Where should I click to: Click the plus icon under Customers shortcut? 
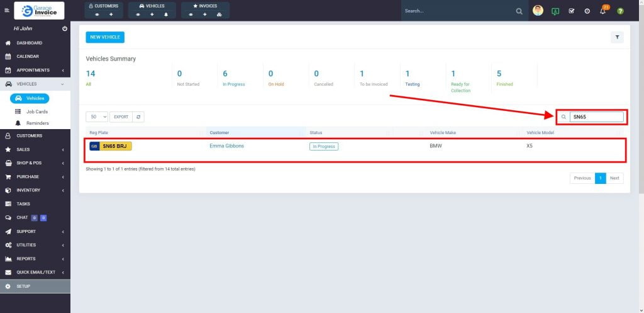111,14
